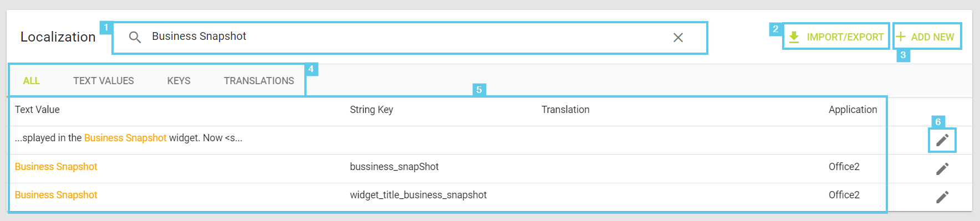Focus the Business Snapshot search field
This screenshot has height=221, width=980.
tap(410, 38)
